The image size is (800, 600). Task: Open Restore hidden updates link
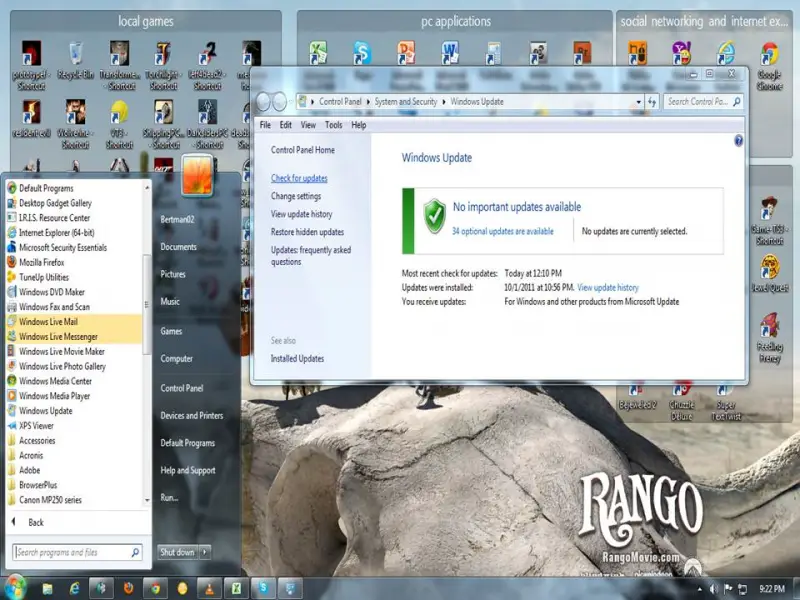(307, 232)
